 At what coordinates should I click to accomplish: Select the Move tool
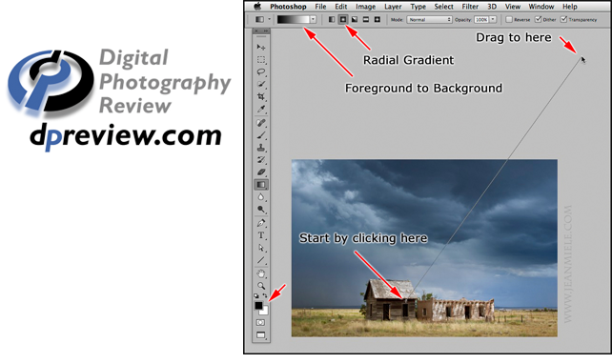[261, 48]
